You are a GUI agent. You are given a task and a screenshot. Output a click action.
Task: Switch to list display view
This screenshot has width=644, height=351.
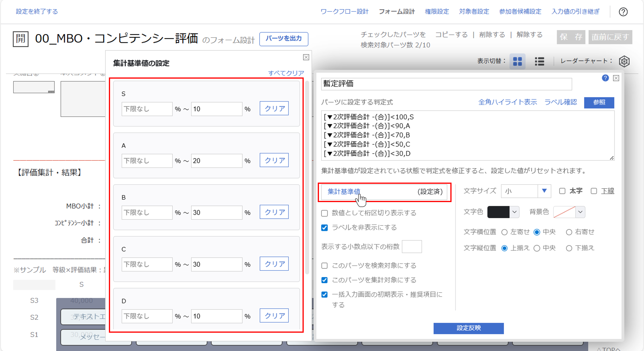click(x=539, y=61)
